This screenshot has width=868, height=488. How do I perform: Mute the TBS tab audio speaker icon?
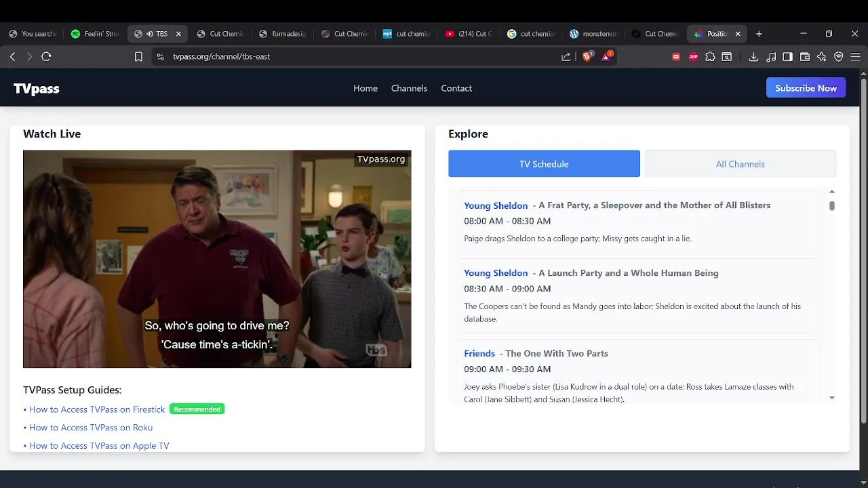pos(150,34)
